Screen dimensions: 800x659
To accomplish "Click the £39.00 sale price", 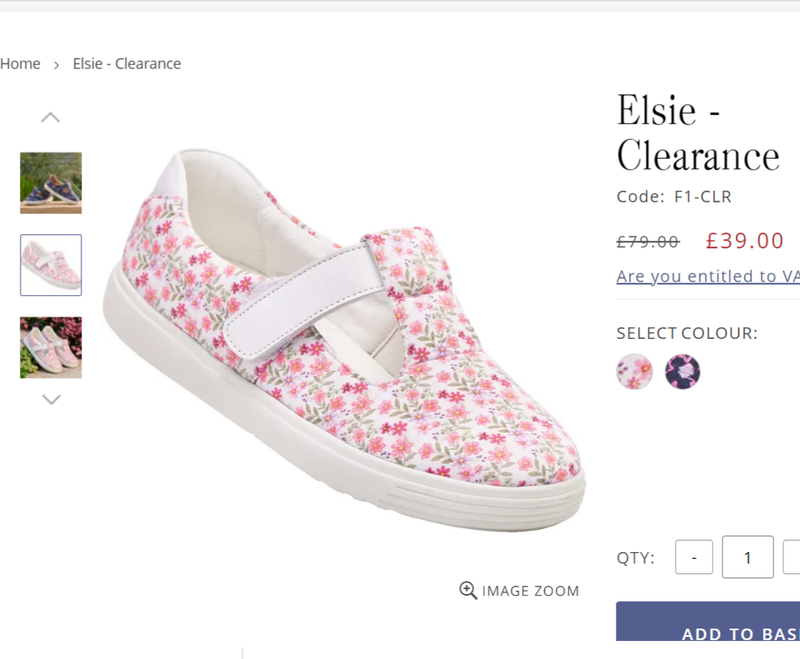I will click(x=745, y=240).
